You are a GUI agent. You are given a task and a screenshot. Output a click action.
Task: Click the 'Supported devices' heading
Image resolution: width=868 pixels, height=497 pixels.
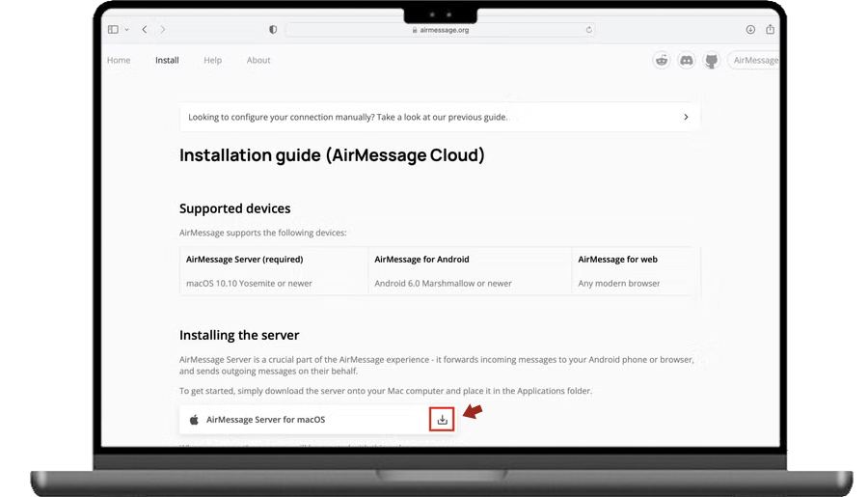pos(234,208)
